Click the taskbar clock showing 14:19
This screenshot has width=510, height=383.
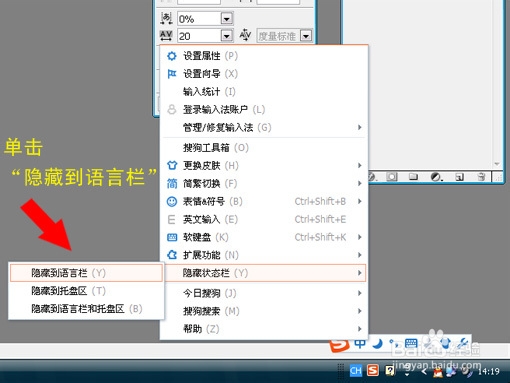coord(489,371)
